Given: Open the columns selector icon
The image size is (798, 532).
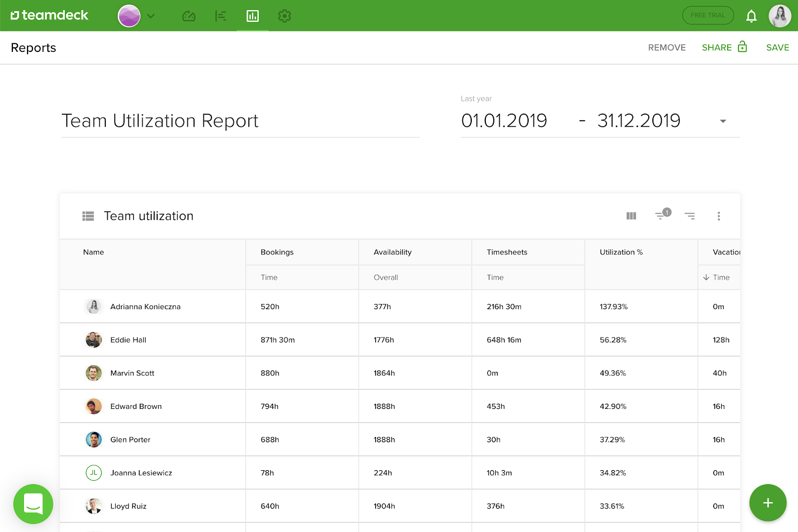Looking at the screenshot, I should [x=631, y=216].
